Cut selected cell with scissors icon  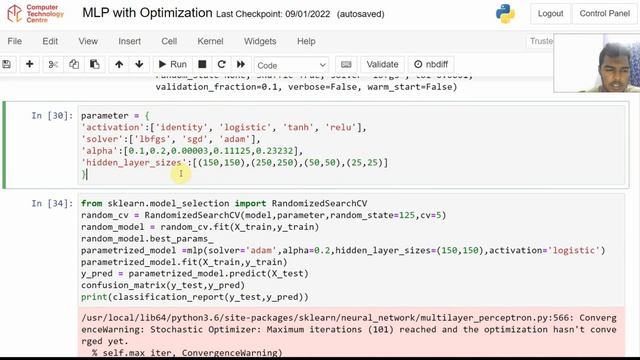[x=53, y=64]
